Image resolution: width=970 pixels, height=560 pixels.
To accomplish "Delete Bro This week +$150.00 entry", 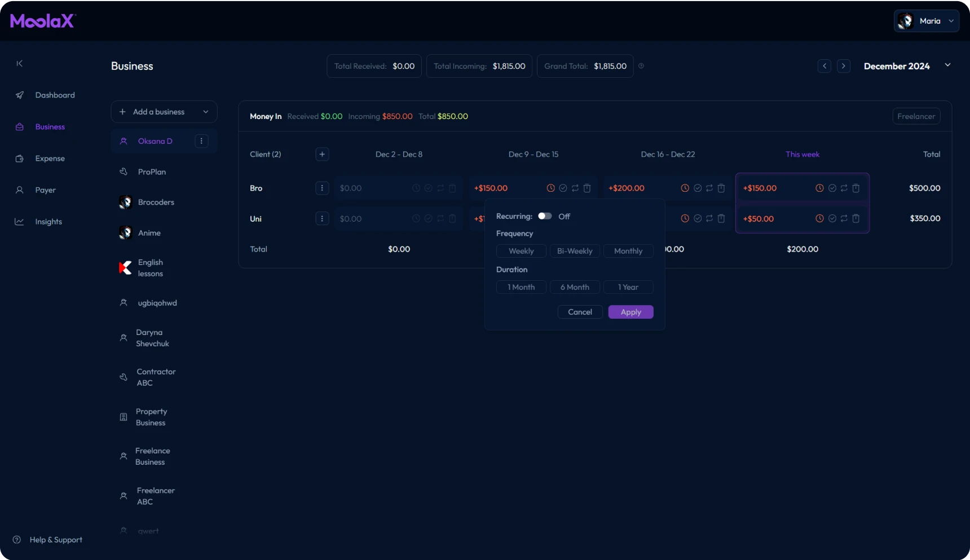I will point(856,188).
